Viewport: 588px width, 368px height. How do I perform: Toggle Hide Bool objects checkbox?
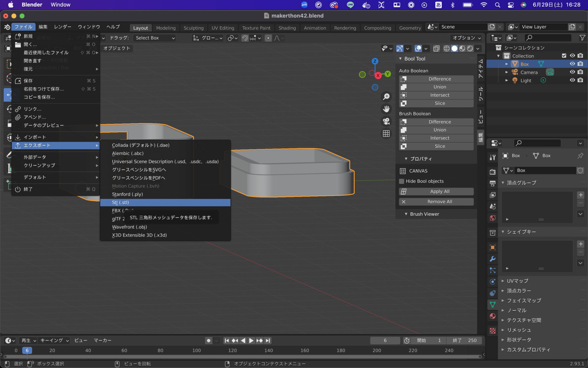[402, 181]
